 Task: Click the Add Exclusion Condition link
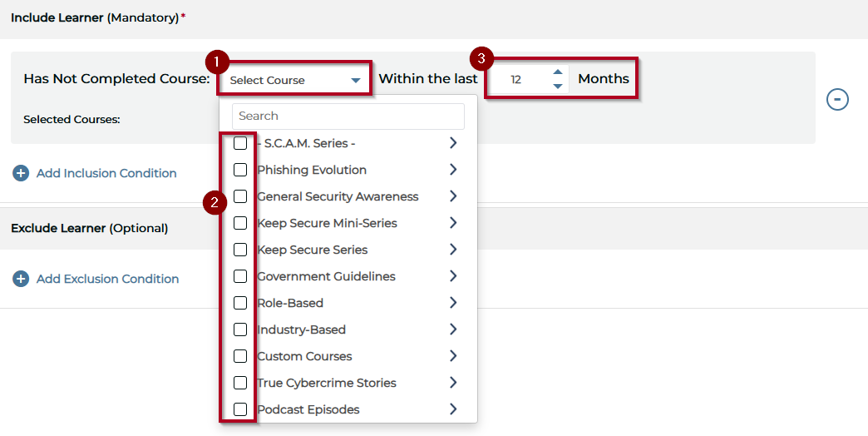click(107, 279)
